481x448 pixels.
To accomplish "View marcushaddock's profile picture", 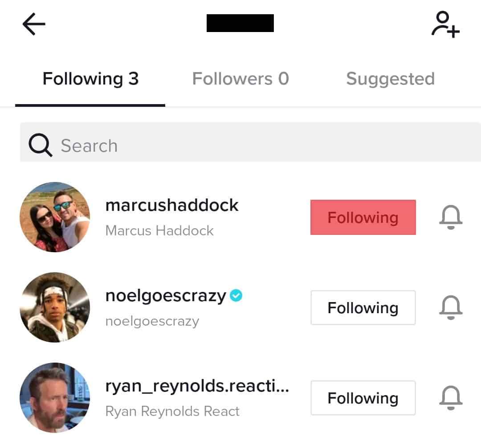I will (x=55, y=217).
